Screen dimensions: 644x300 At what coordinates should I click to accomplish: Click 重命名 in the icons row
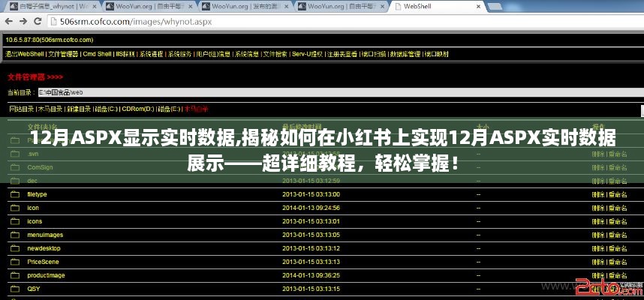618,221
